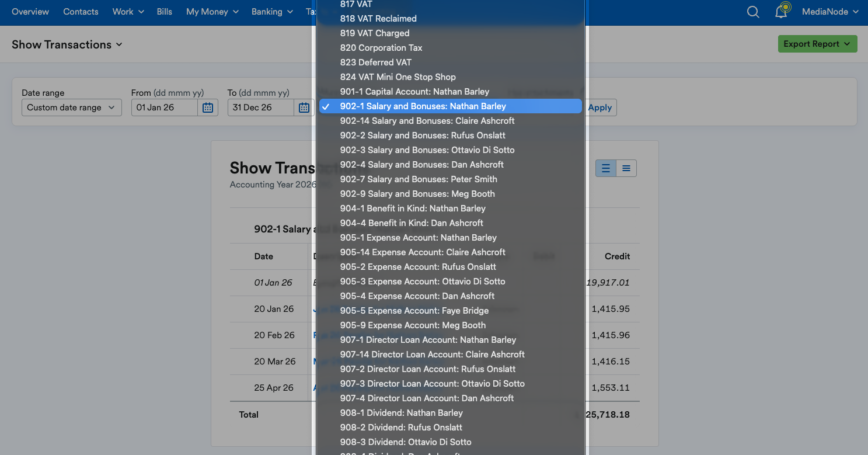Select 901-1 Capital Account: Nathan Barley
Screen dimensions: 868x455
click(451, 92)
